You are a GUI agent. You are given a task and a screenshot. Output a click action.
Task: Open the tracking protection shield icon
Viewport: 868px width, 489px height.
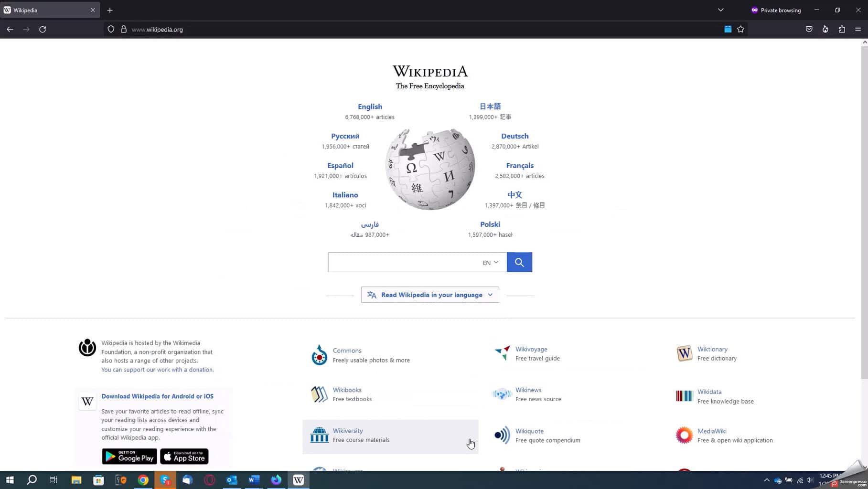tap(111, 29)
